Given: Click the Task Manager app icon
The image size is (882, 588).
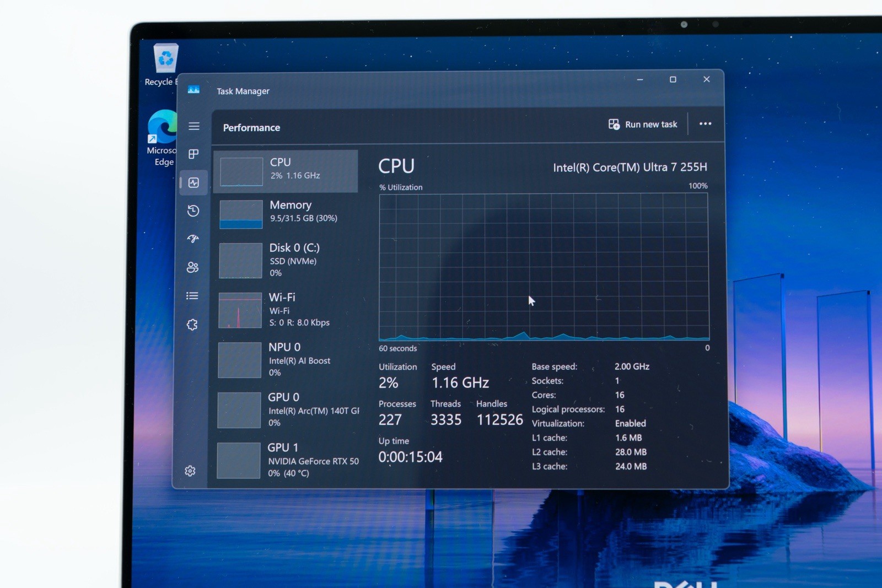Looking at the screenshot, I should pos(193,89).
